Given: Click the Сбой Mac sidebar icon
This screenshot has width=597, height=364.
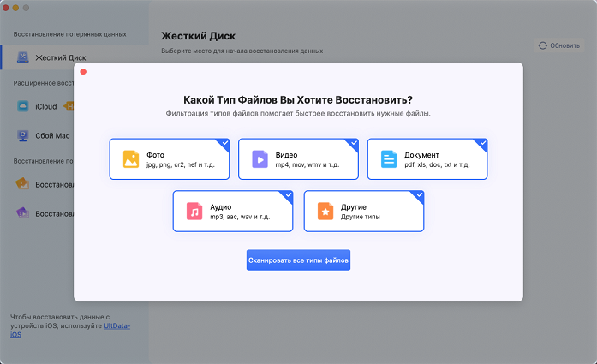Looking at the screenshot, I should pyautogui.click(x=22, y=135).
